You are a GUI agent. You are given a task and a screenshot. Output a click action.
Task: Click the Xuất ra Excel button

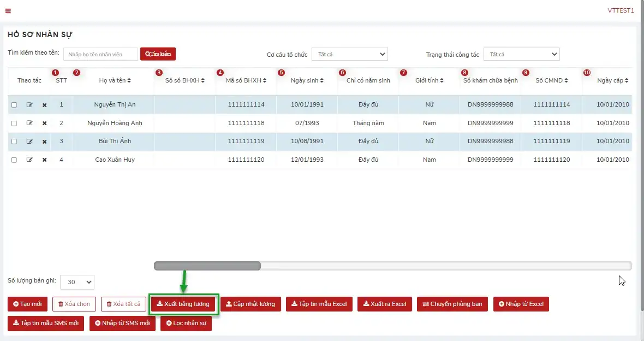point(385,304)
